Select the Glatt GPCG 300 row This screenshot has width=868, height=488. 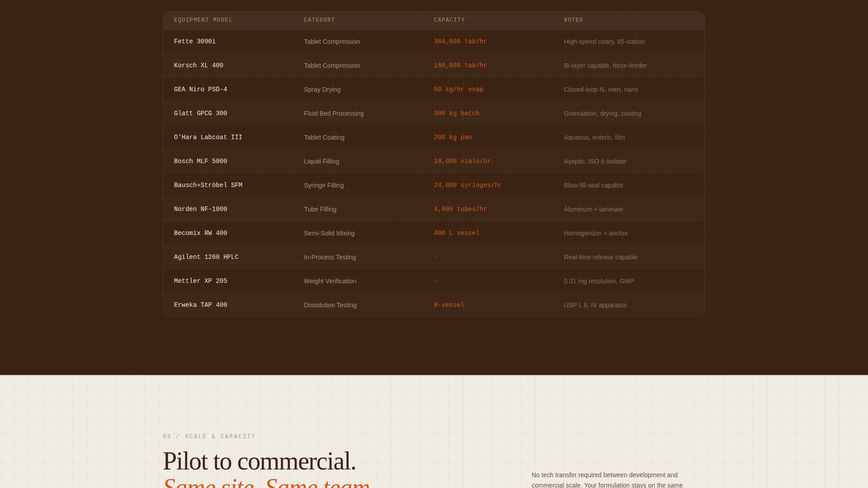point(201,113)
